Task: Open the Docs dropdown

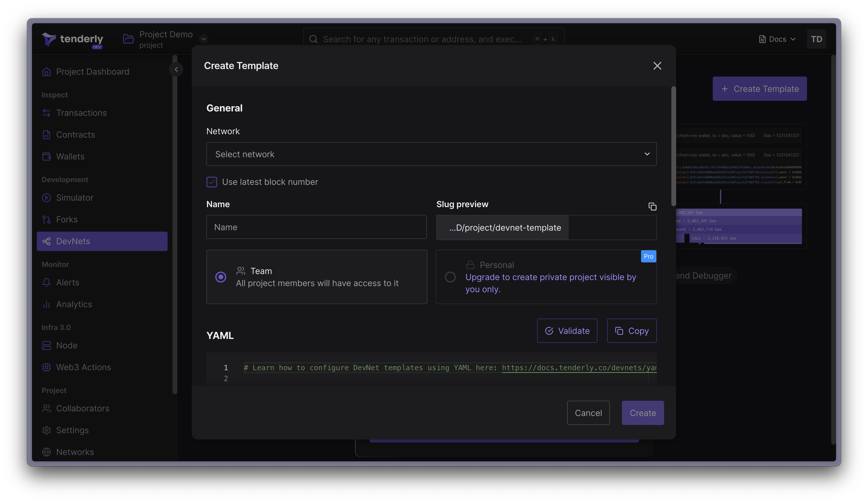Action: click(x=777, y=39)
